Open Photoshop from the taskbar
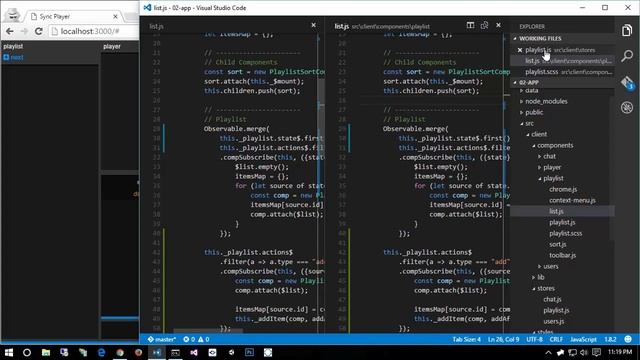The width and height of the screenshot is (640, 360). tap(249, 352)
